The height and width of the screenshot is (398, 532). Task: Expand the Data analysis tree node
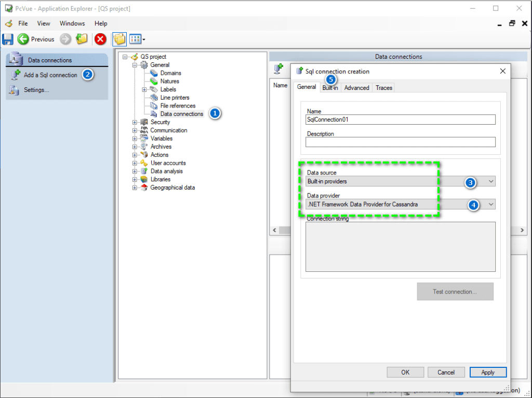click(135, 171)
